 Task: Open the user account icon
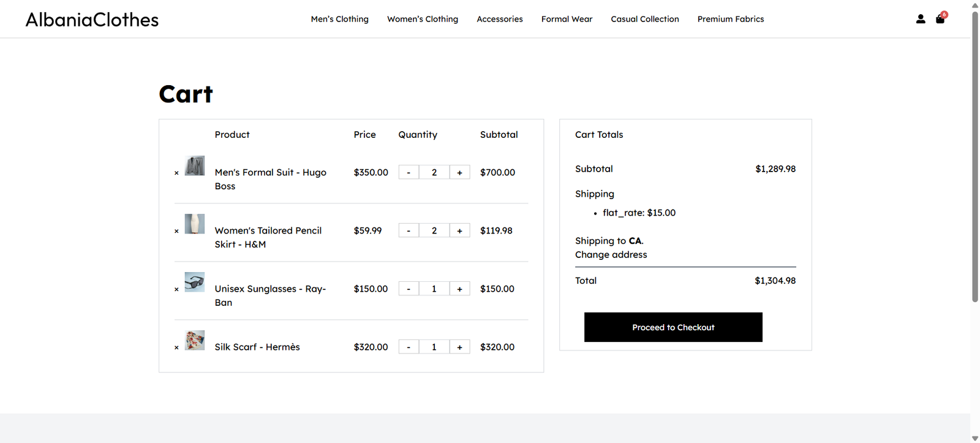coord(920,19)
